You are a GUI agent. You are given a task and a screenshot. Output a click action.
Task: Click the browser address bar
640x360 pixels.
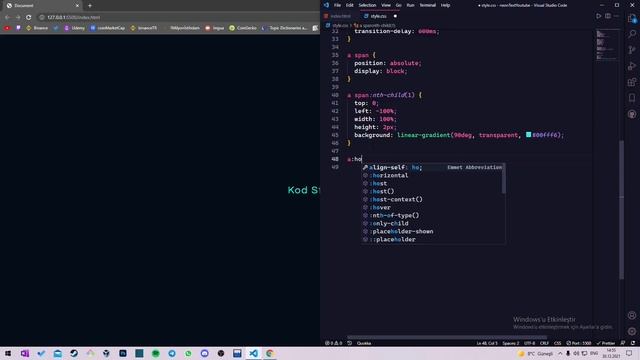[178, 17]
